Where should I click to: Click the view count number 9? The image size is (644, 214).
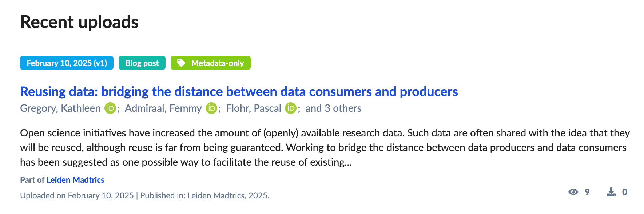click(x=587, y=192)
